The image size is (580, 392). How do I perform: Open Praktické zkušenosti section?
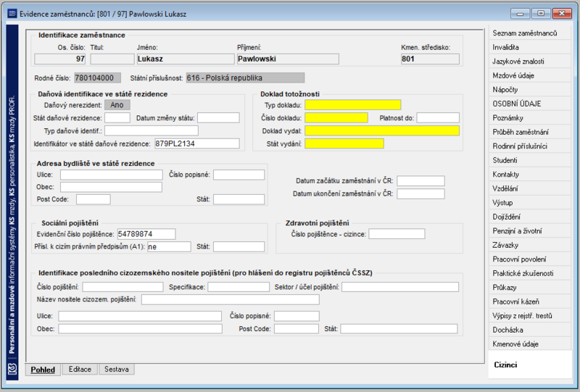(529, 273)
